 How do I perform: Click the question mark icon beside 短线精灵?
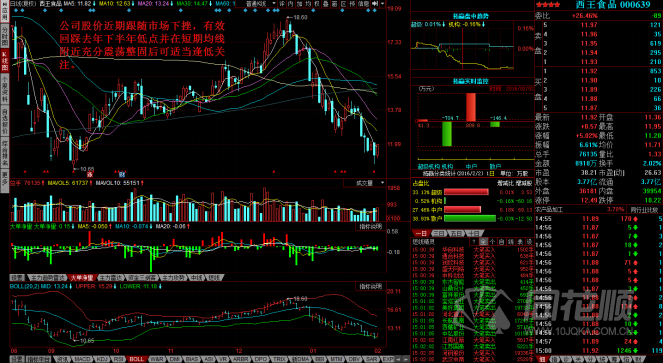pyautogui.click(x=474, y=242)
